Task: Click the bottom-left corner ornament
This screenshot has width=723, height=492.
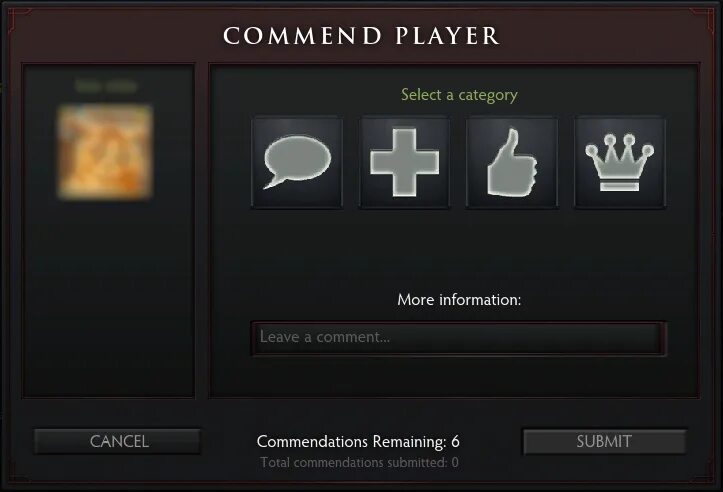Action: [19, 473]
